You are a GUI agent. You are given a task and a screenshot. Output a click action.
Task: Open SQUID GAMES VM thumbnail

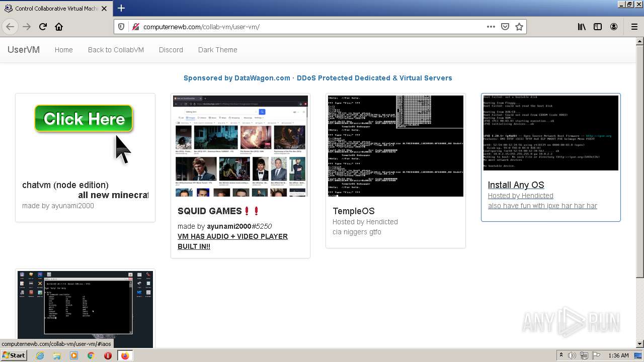[240, 146]
